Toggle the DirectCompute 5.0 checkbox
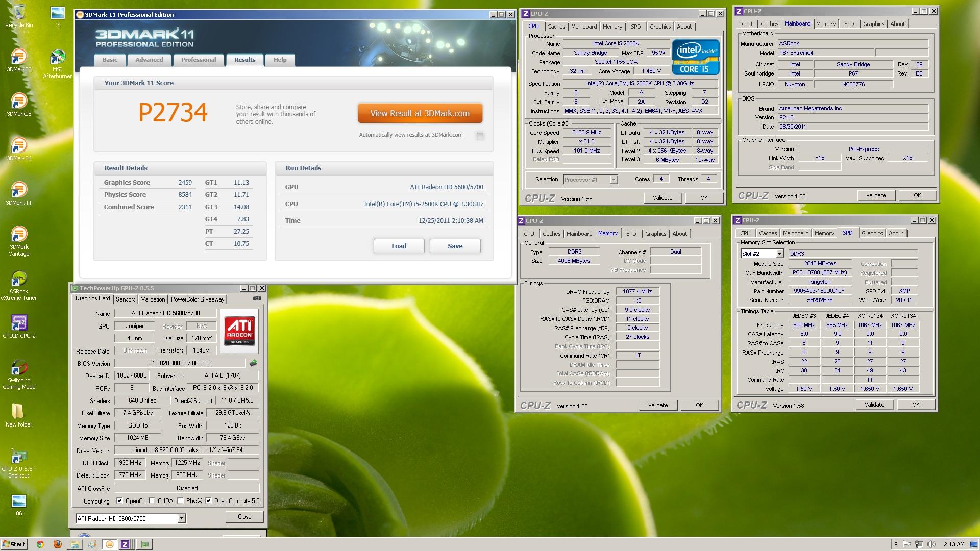The image size is (980, 551). [208, 500]
